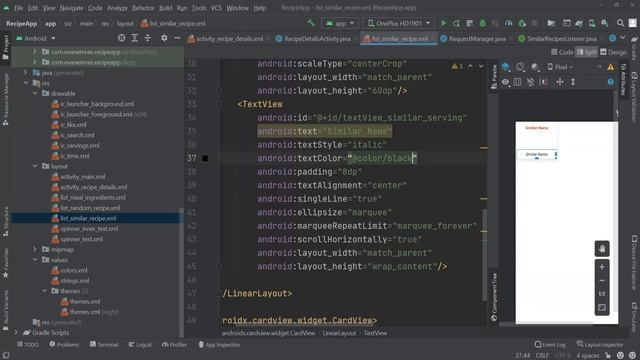Expand the mipmap folder
640x360 pixels.
(36, 249)
